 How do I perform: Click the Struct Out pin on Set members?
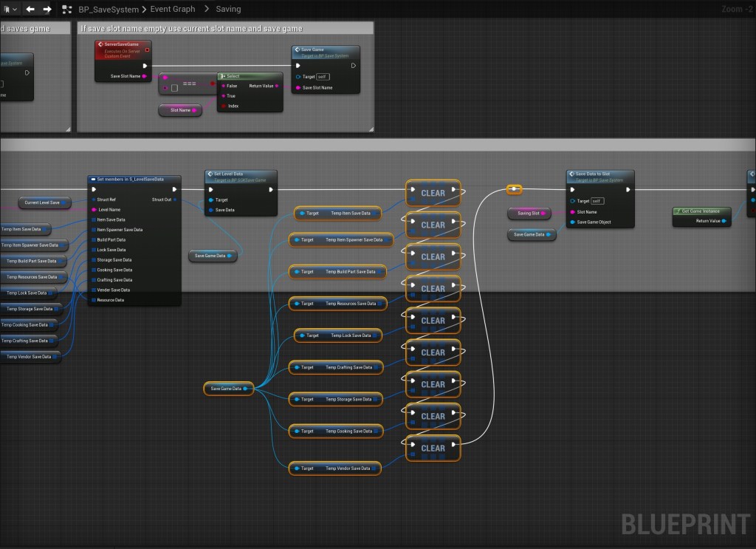(x=174, y=200)
